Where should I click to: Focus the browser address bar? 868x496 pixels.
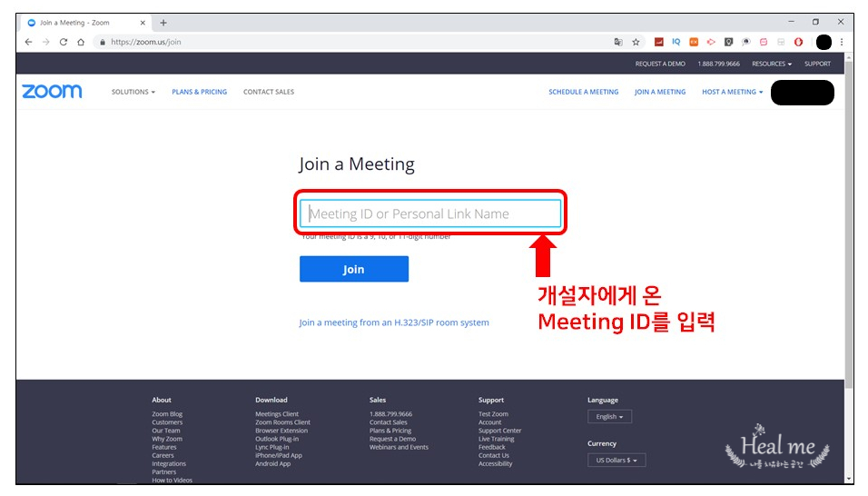[354, 42]
